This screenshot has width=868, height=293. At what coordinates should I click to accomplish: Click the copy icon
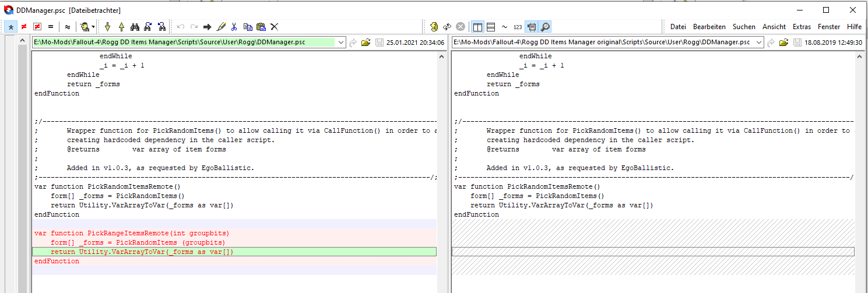click(x=248, y=27)
